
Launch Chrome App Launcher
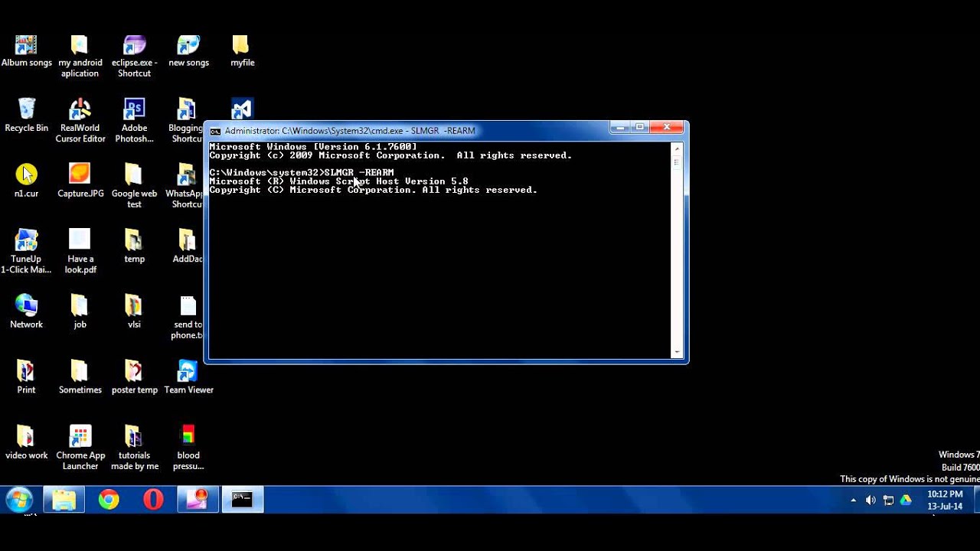click(80, 448)
